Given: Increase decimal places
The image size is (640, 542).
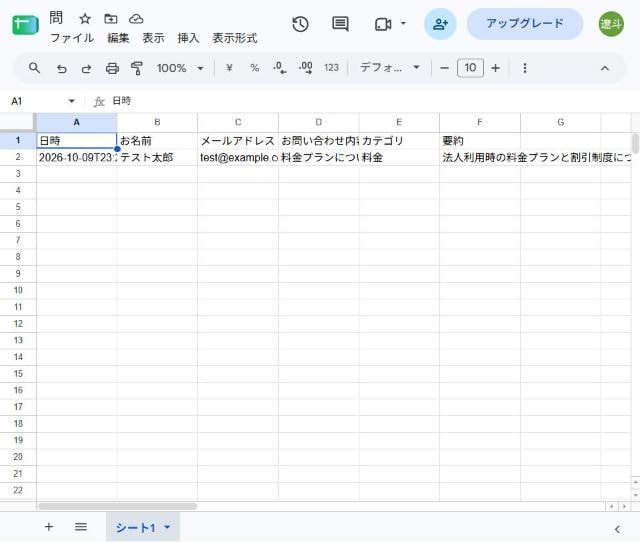Looking at the screenshot, I should pos(306,68).
